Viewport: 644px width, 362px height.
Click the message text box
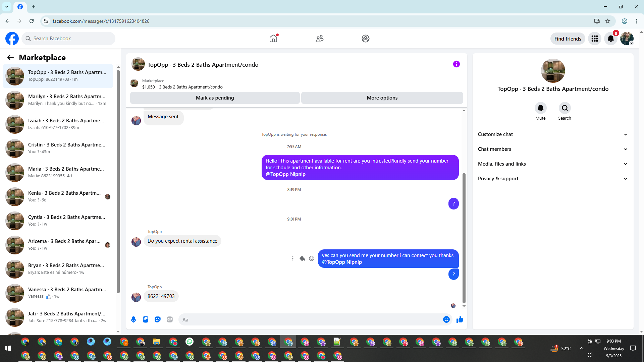pos(311,319)
